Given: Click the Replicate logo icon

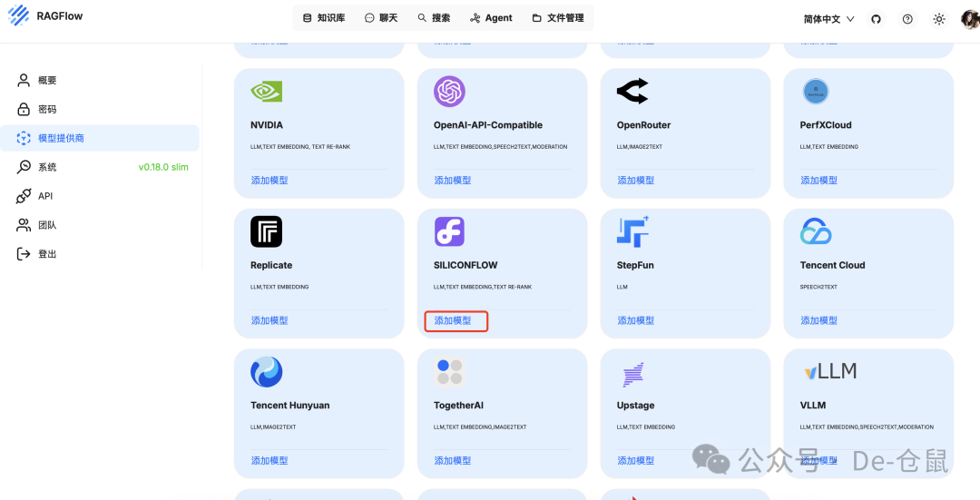Looking at the screenshot, I should [x=266, y=232].
